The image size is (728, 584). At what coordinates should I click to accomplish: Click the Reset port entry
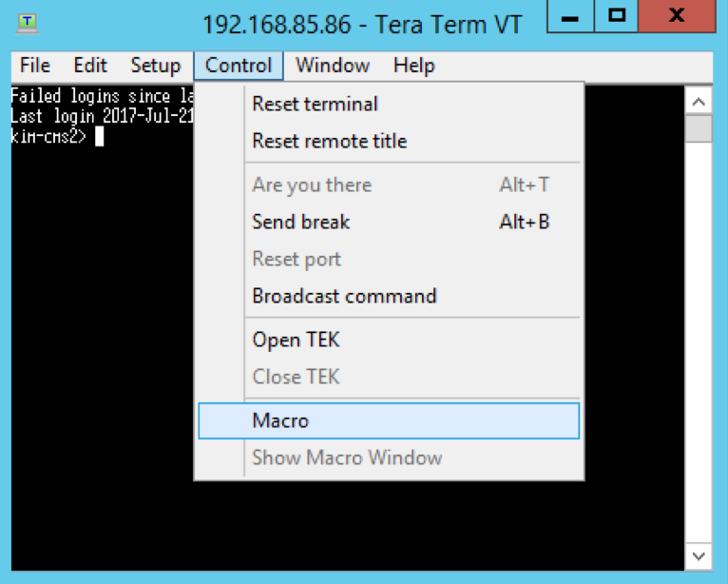(389, 260)
